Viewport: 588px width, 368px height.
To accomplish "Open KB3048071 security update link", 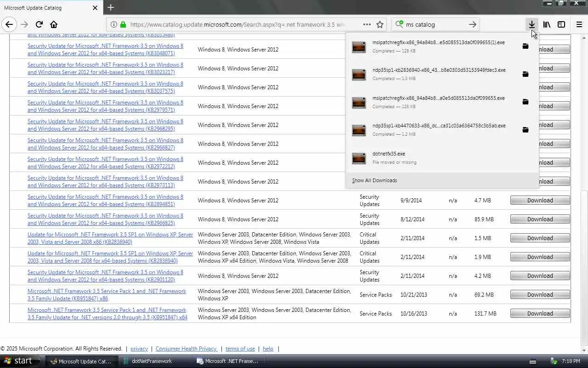I will pos(105,50).
